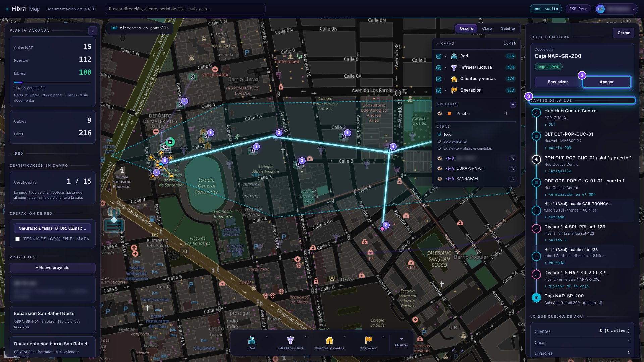
Task: Expand the Infraestructura layer group arrow
Action: pos(445,68)
